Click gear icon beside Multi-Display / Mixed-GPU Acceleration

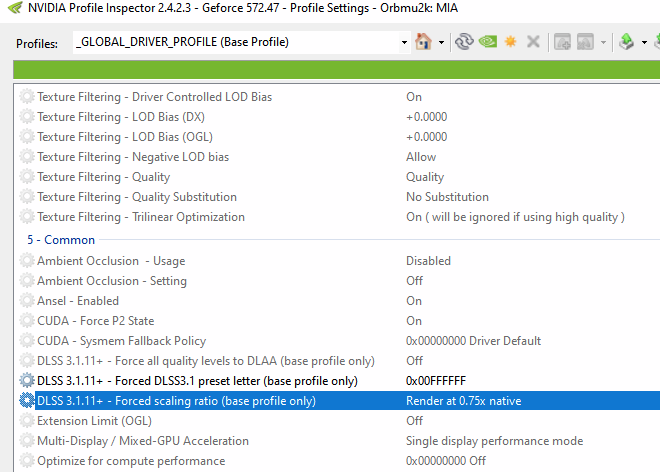27,441
